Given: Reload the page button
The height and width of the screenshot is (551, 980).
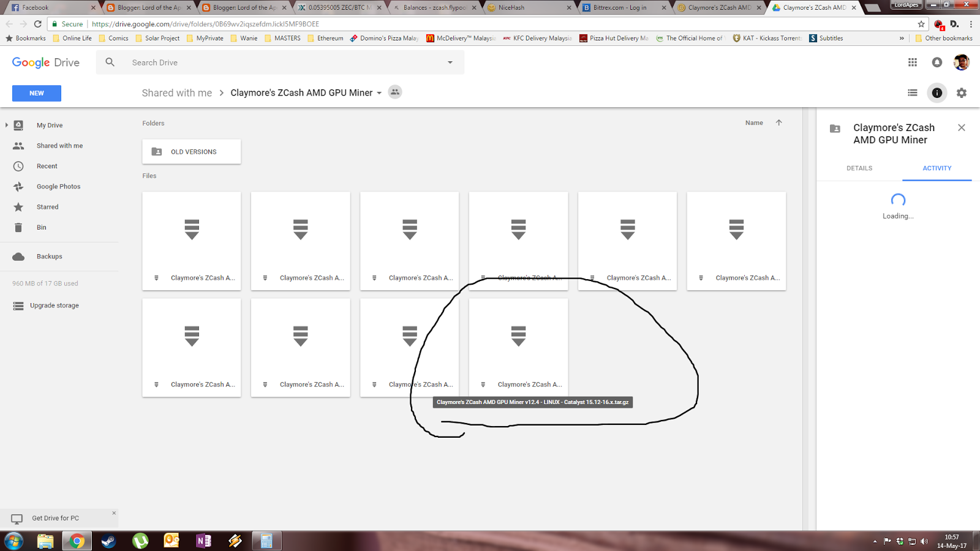Looking at the screenshot, I should click(x=37, y=24).
